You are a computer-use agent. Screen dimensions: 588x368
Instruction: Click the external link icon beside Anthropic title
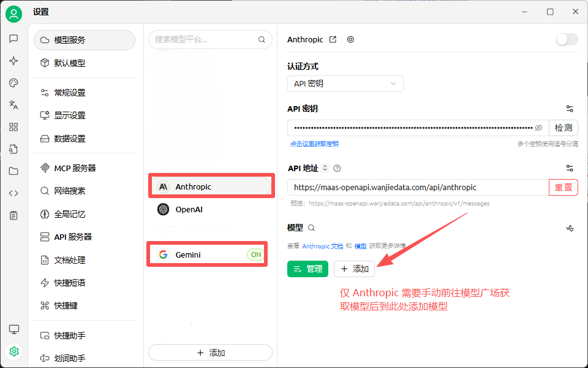click(x=333, y=39)
